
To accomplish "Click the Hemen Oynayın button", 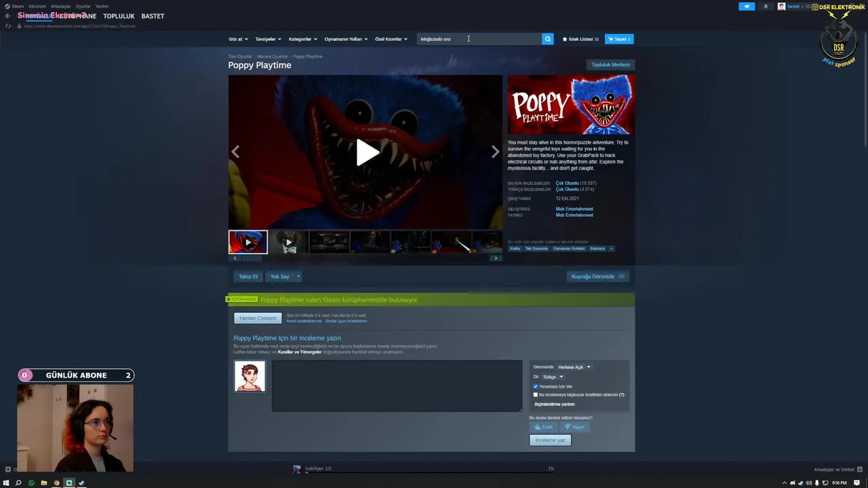I will [258, 318].
